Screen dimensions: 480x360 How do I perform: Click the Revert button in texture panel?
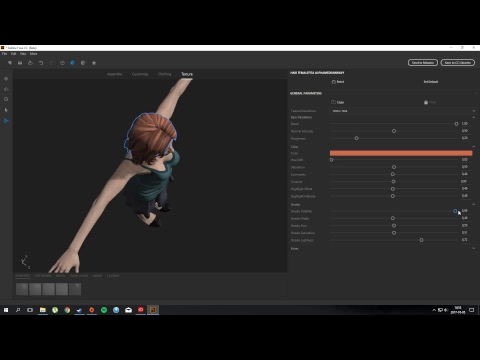[338, 82]
